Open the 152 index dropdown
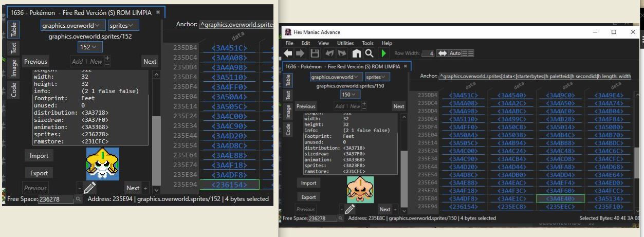The width and height of the screenshot is (644, 237). 90,46
